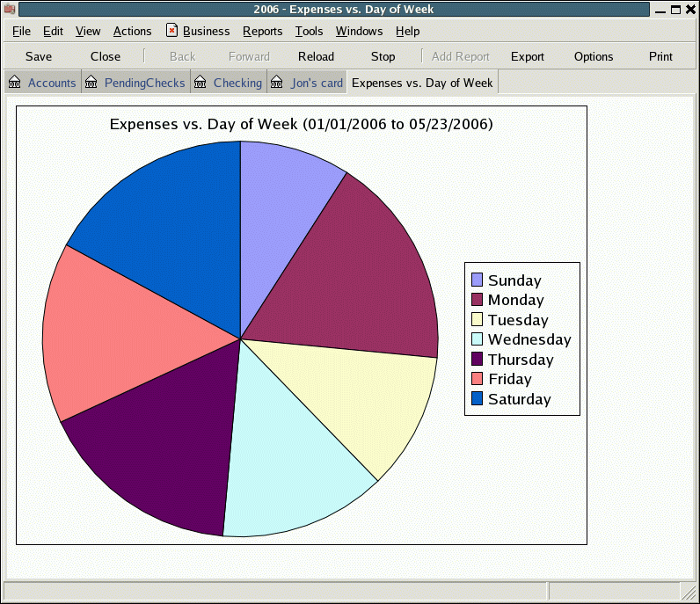Click the bank icon on Checking tab
Image resolution: width=700 pixels, height=604 pixels.
pyautogui.click(x=200, y=83)
